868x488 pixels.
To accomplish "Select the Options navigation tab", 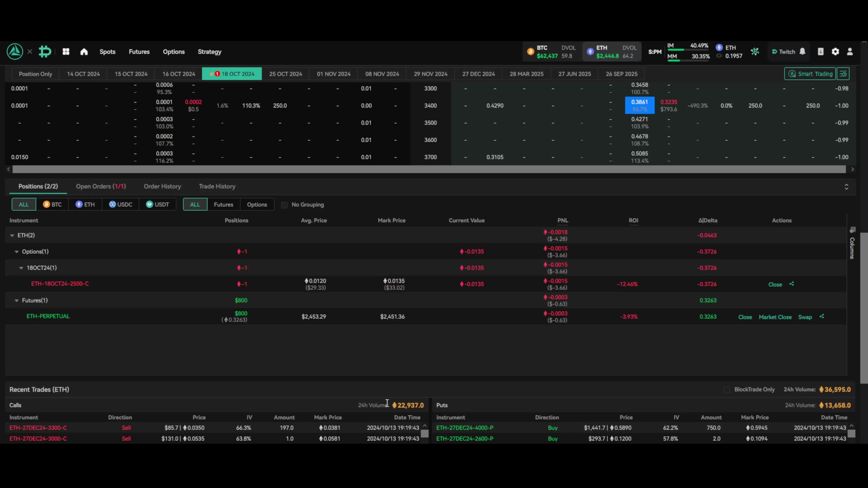I will pyautogui.click(x=173, y=51).
